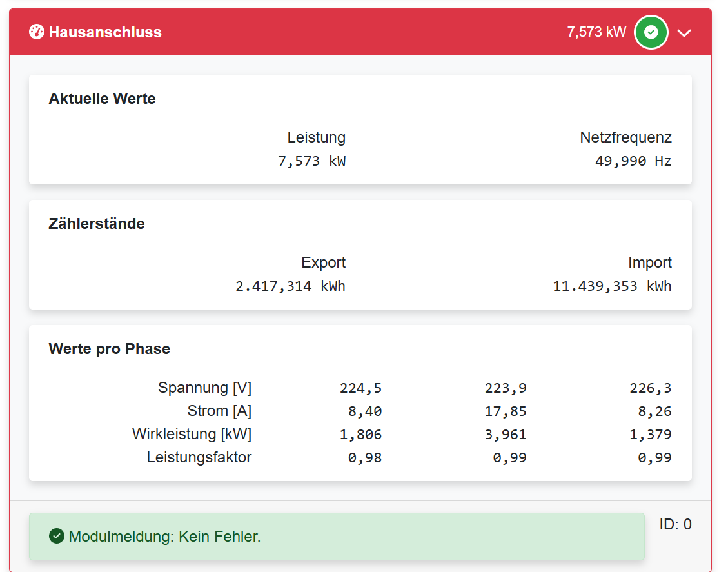Click the Strom [A] value 17,85
728x572 pixels.
click(506, 411)
